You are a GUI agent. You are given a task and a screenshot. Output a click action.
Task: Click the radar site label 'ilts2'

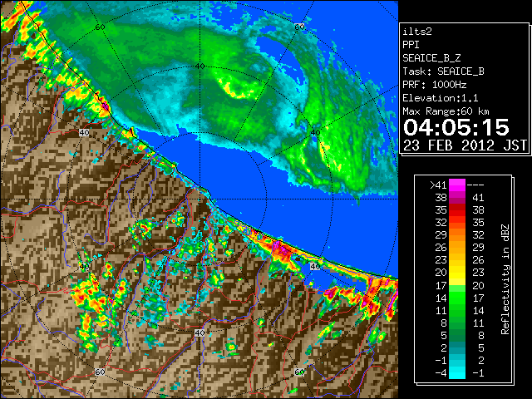point(417,32)
